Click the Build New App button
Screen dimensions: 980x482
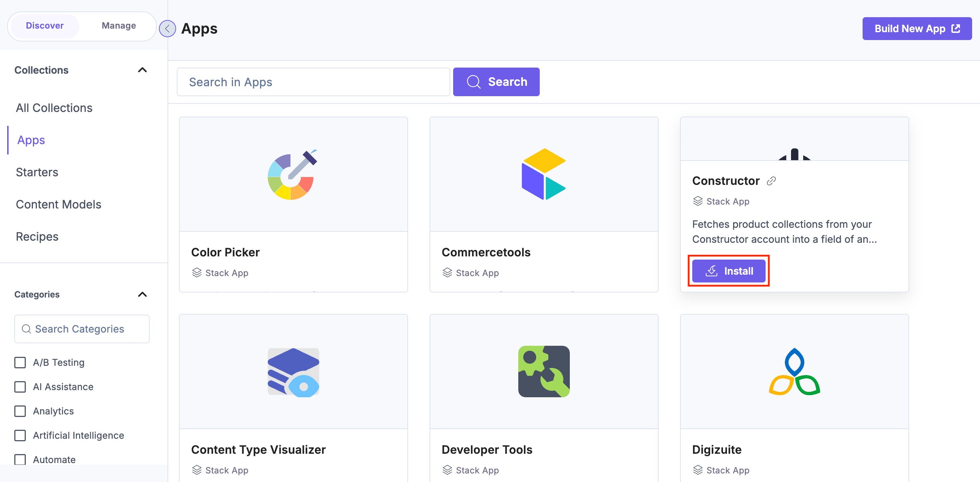917,29
